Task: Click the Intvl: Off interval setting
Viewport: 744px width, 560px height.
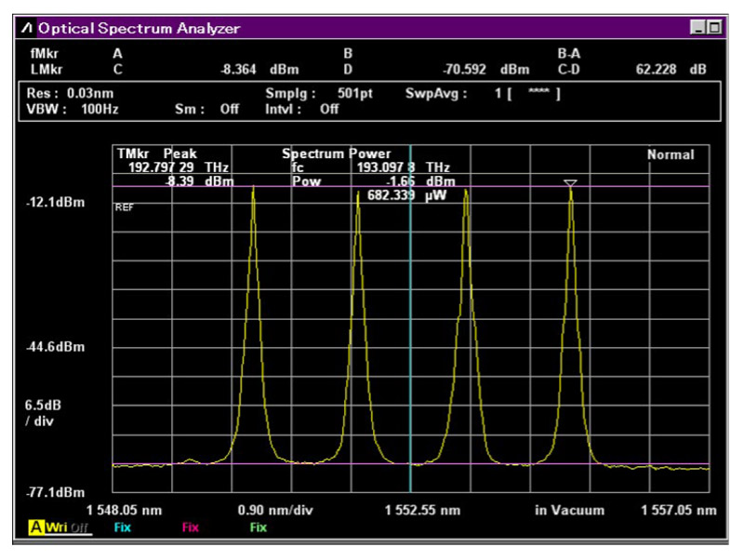Action: [x=301, y=109]
